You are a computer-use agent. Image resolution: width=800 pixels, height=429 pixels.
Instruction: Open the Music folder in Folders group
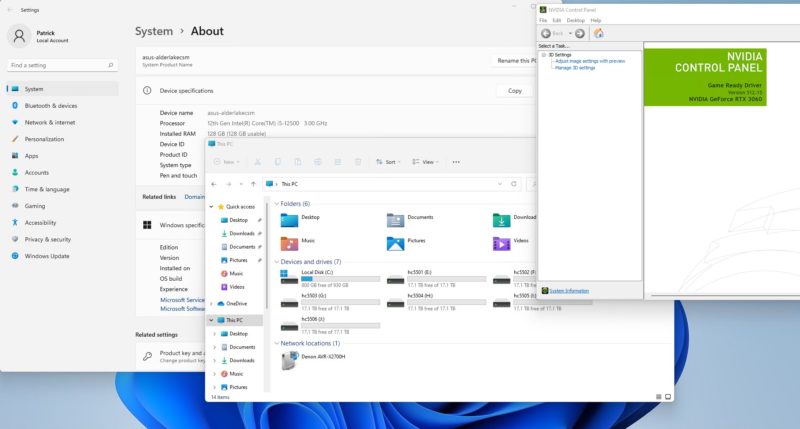pyautogui.click(x=298, y=243)
